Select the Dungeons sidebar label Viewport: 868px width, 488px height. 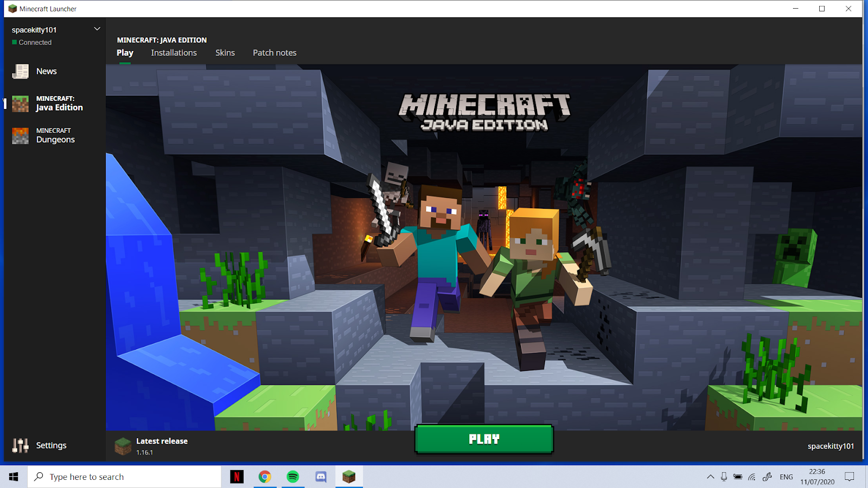(55, 139)
